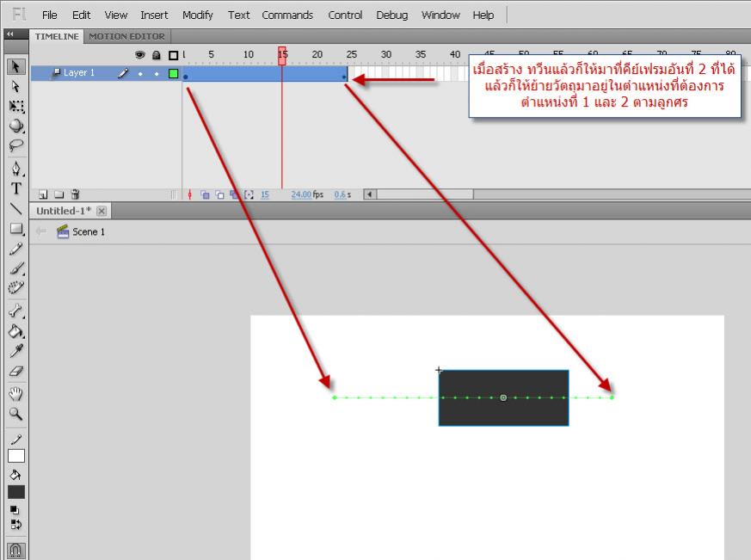Image resolution: width=751 pixels, height=560 pixels.
Task: Toggle show all layers as outlines
Action: pos(174,55)
